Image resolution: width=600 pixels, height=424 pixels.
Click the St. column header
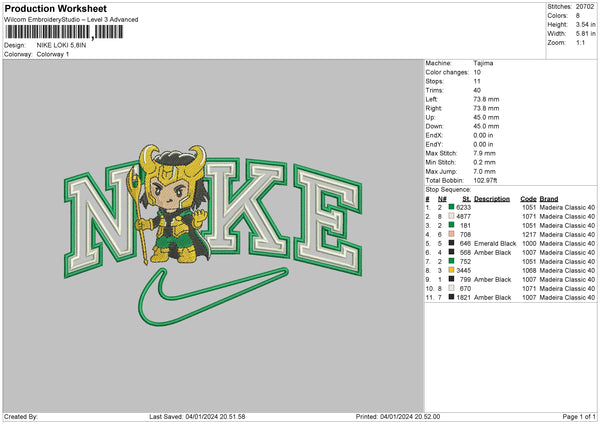point(466,199)
